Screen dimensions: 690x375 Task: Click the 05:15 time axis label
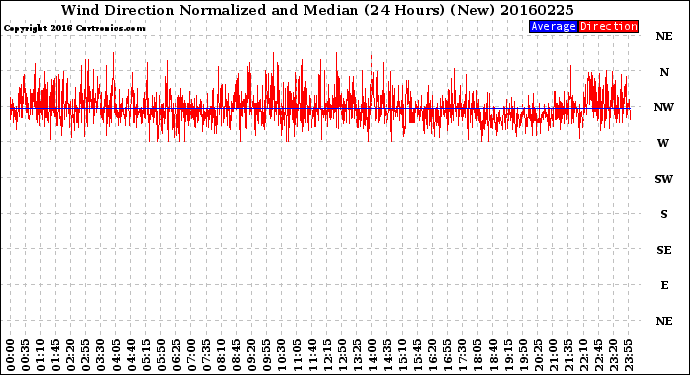pos(146,355)
